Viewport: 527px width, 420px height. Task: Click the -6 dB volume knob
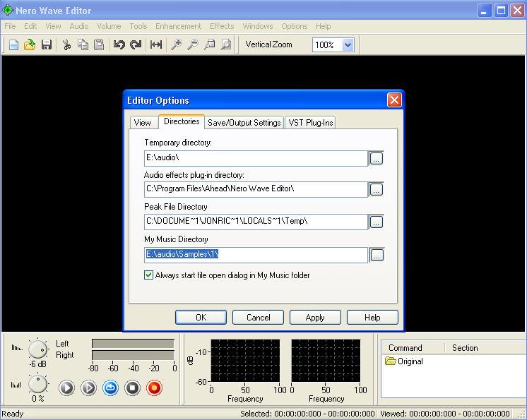pos(37,349)
